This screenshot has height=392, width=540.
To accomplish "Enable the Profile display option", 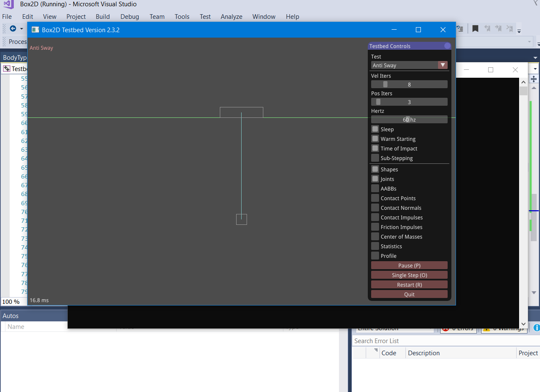I will 374,256.
